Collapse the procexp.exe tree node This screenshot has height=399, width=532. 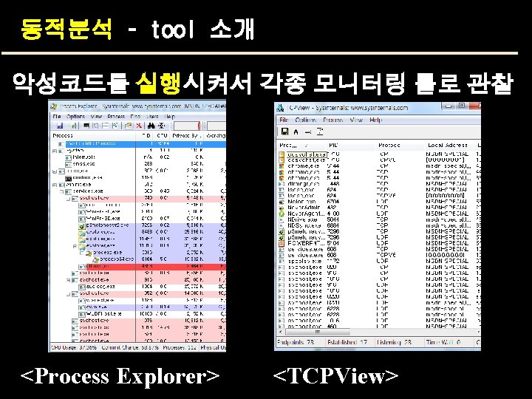coord(82,253)
